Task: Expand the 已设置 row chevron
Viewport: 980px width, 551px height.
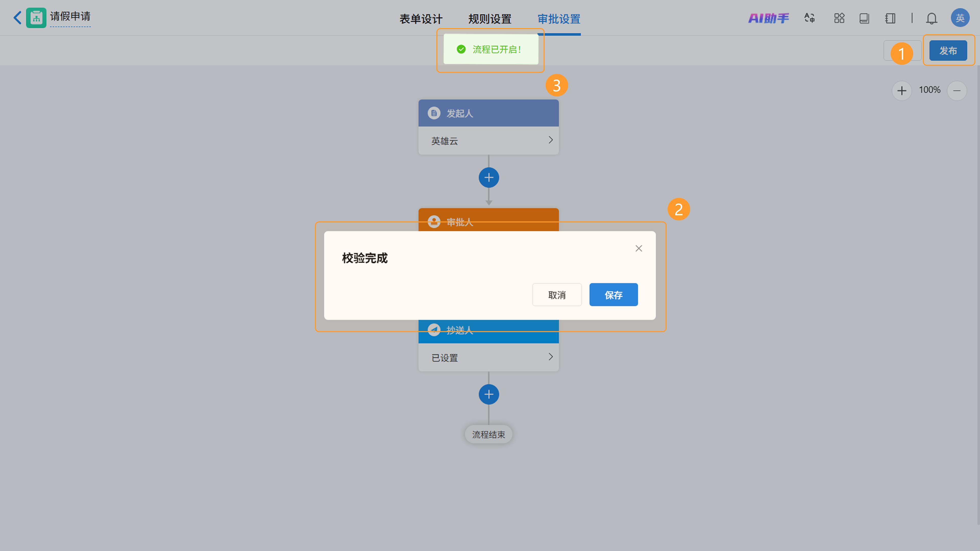Action: click(x=550, y=357)
